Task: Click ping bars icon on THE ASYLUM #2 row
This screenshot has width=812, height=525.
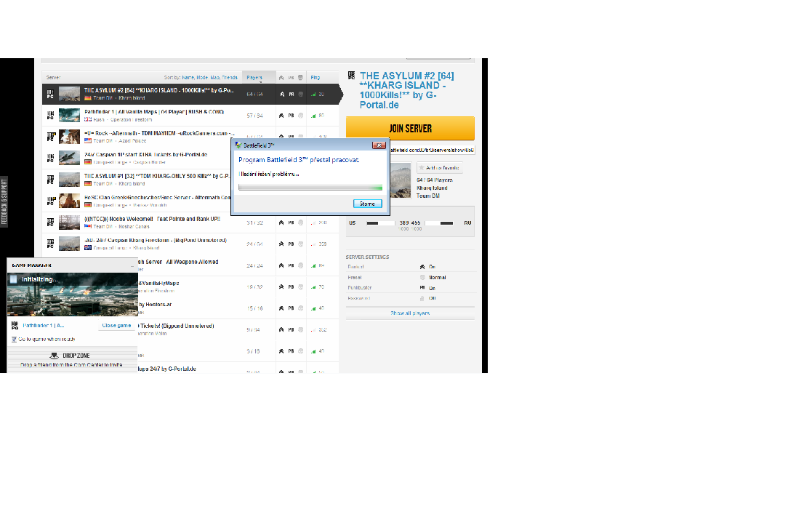Action: point(313,95)
